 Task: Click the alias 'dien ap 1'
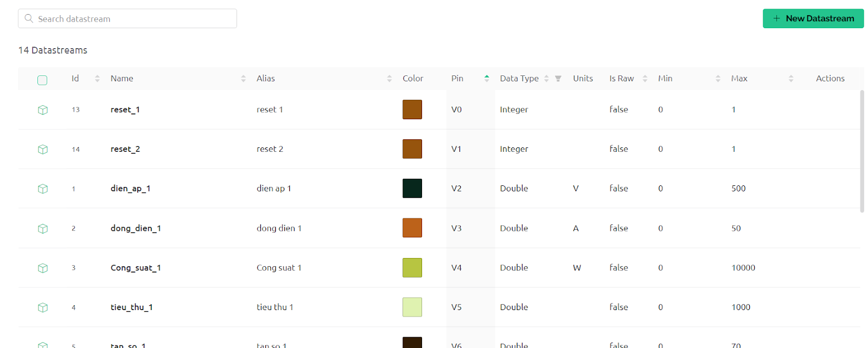[274, 189]
